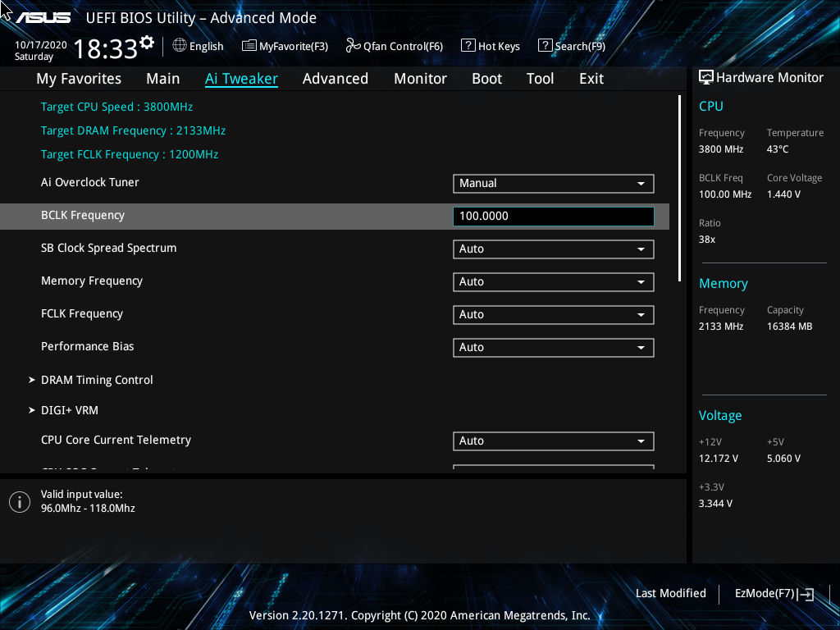Click the 18:33 clock display
This screenshot has width=840, height=630.
point(106,49)
